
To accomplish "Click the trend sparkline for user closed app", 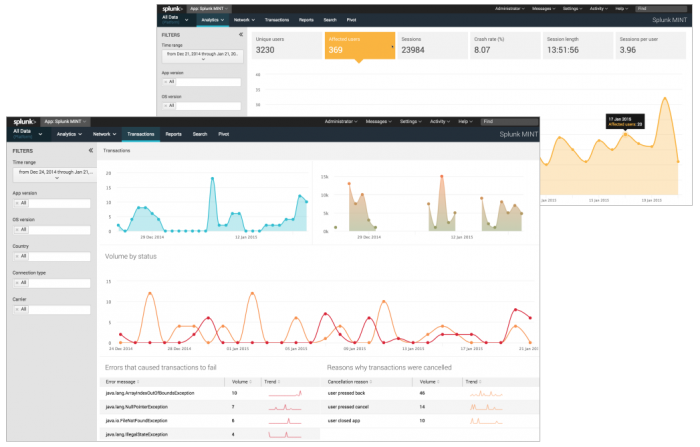I will 486,421.
